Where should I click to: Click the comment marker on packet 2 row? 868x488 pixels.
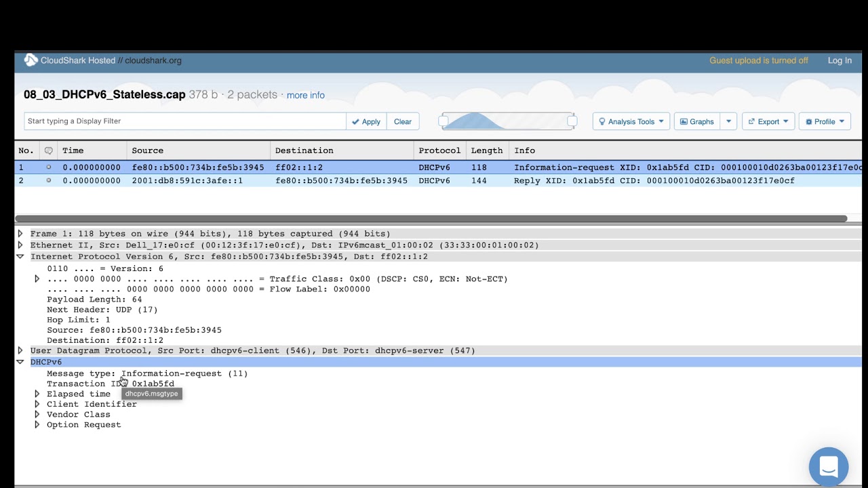(x=48, y=181)
